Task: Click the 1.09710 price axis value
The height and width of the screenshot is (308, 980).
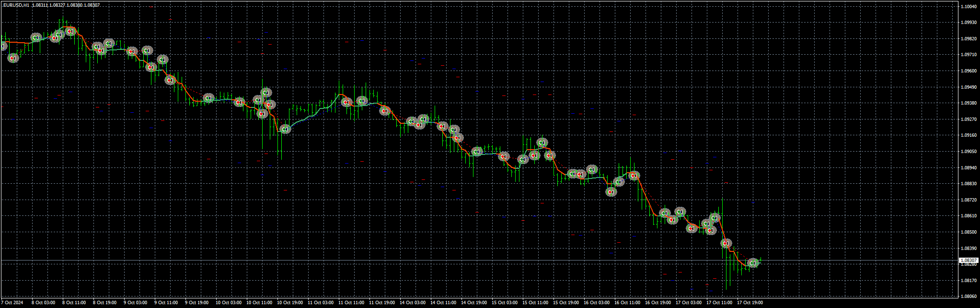Action: pos(968,55)
